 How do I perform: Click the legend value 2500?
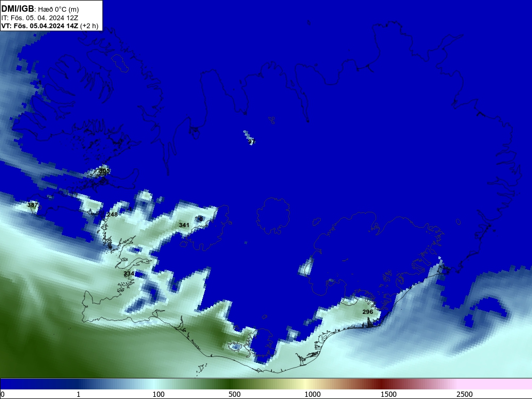(464, 394)
